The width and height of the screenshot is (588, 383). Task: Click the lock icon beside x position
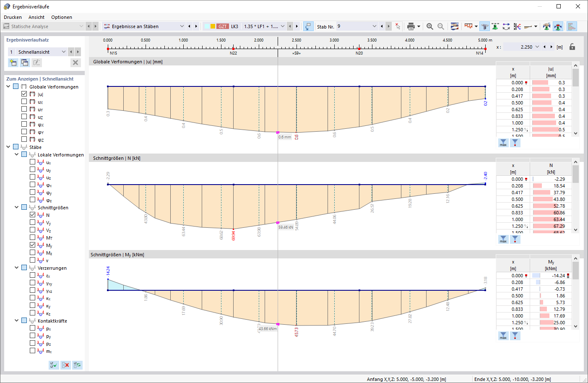click(x=572, y=47)
